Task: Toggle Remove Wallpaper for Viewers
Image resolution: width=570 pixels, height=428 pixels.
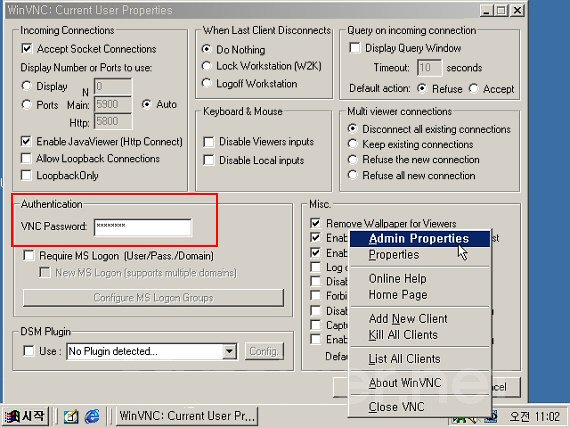Action: (316, 223)
